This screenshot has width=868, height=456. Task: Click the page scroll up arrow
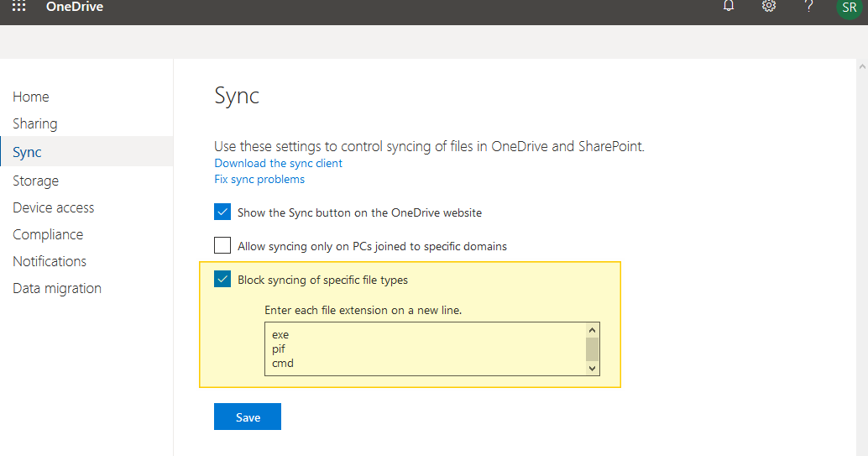point(862,66)
